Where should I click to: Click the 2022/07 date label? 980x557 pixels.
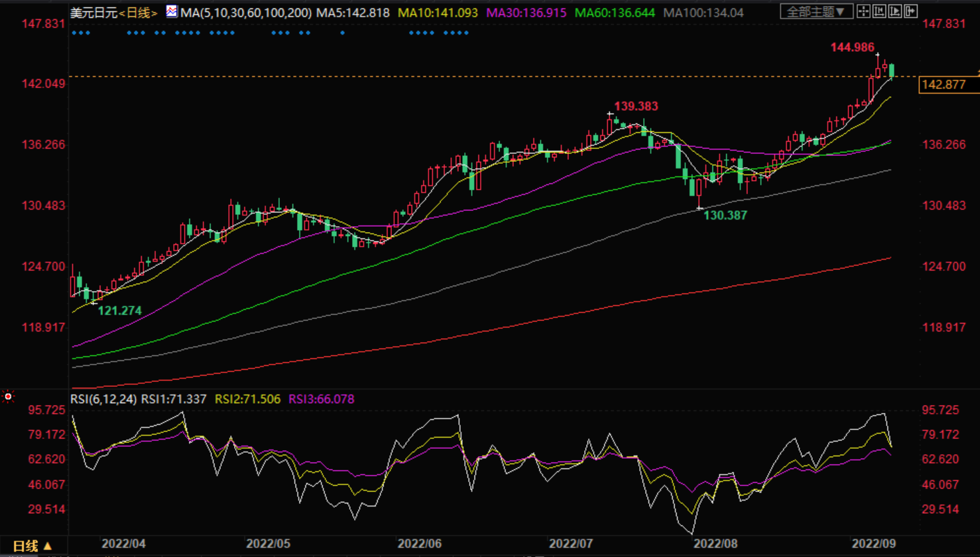click(x=571, y=543)
